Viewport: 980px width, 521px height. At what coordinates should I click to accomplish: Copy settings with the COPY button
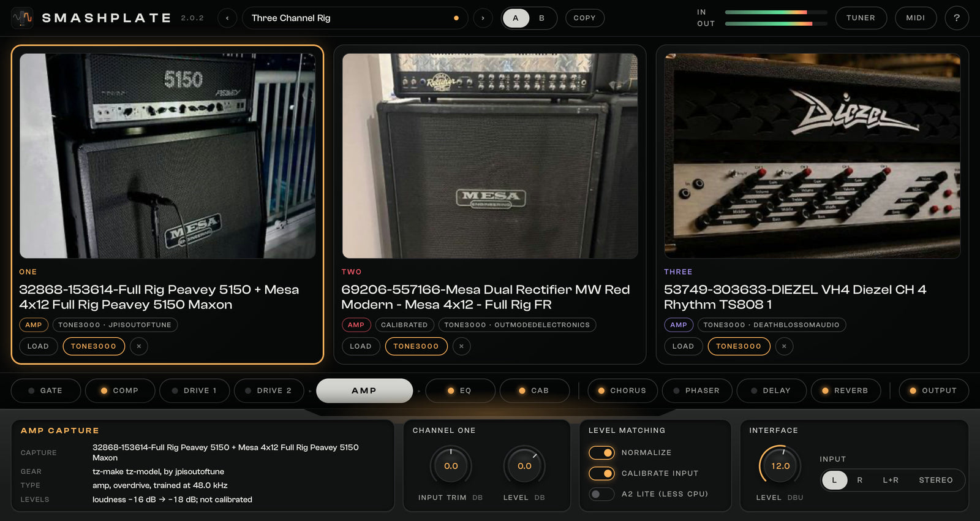pos(584,18)
